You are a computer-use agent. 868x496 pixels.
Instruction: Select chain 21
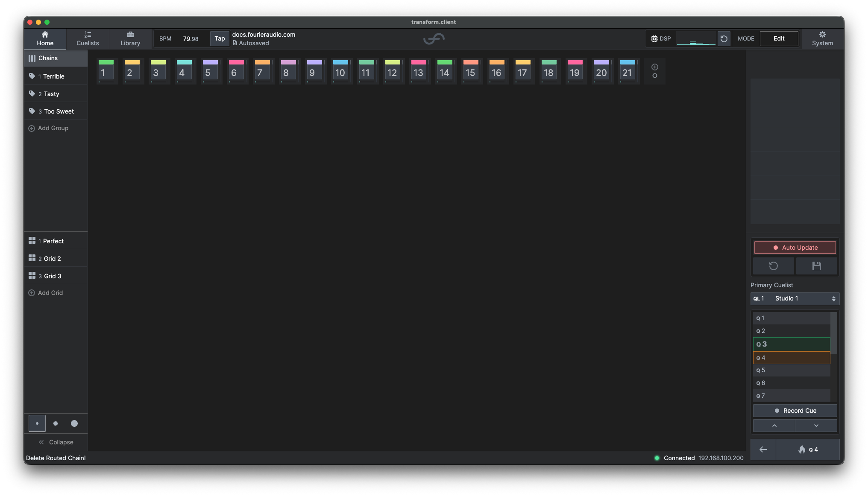tap(628, 71)
